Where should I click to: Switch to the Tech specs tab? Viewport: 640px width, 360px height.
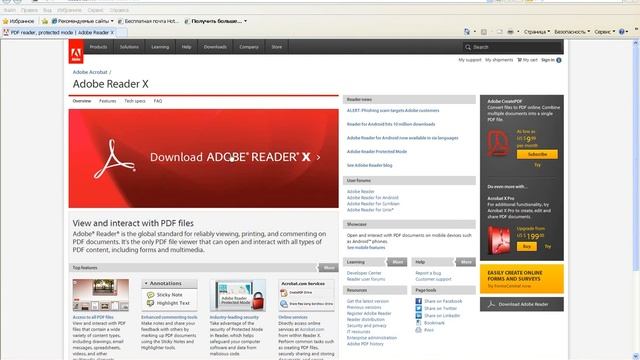135,101
